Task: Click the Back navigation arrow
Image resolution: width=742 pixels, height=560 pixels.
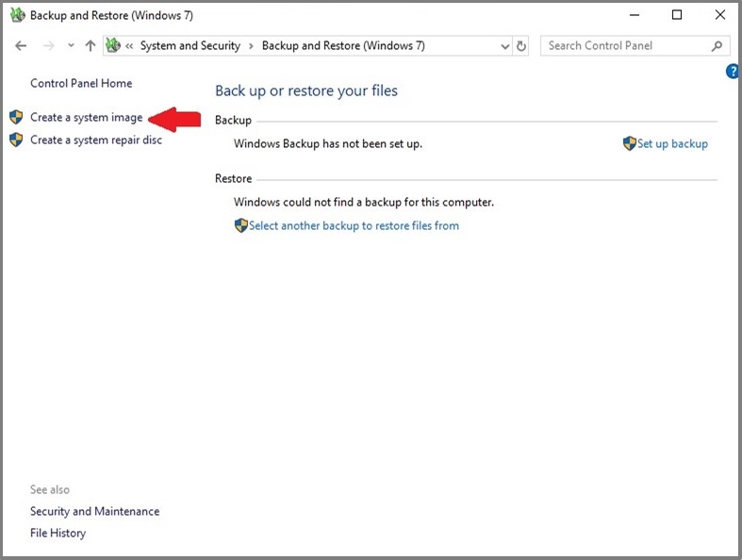Action: point(22,45)
